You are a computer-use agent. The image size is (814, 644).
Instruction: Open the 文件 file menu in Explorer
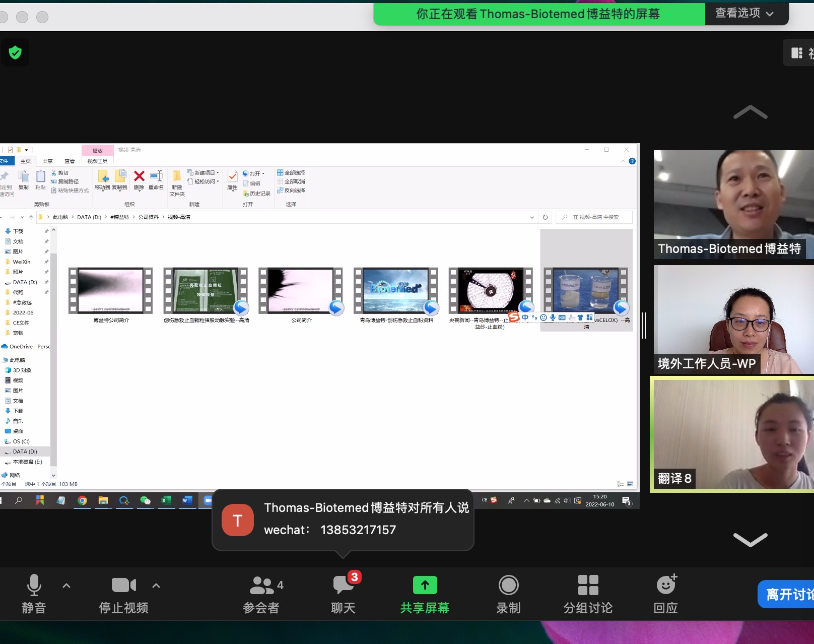click(5, 161)
